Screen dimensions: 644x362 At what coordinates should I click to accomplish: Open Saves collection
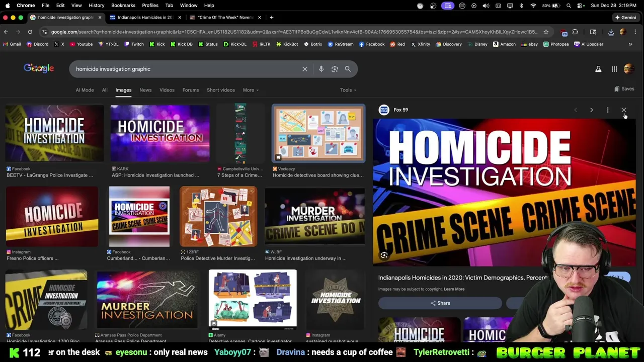(x=624, y=89)
